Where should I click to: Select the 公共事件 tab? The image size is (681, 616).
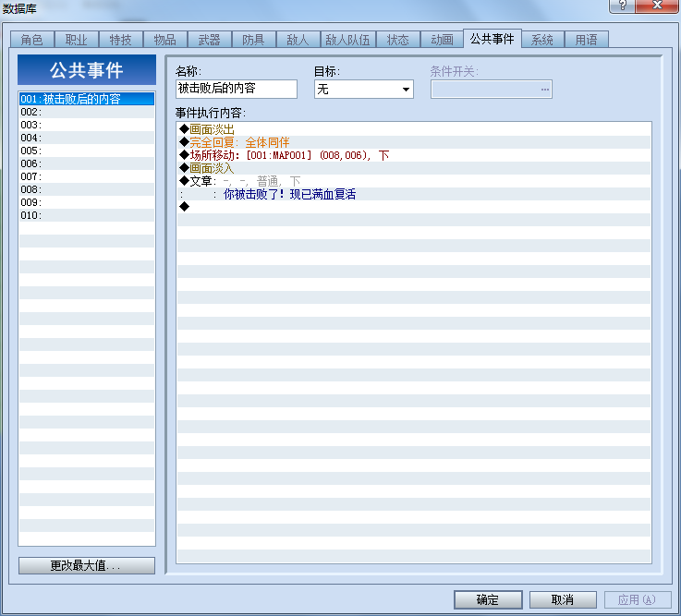click(493, 39)
